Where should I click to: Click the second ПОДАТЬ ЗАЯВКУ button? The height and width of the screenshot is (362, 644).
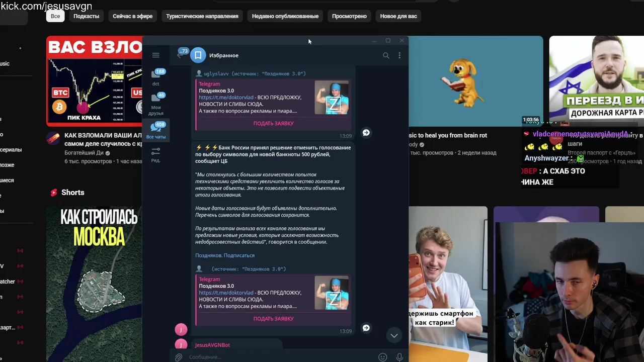pyautogui.click(x=273, y=318)
